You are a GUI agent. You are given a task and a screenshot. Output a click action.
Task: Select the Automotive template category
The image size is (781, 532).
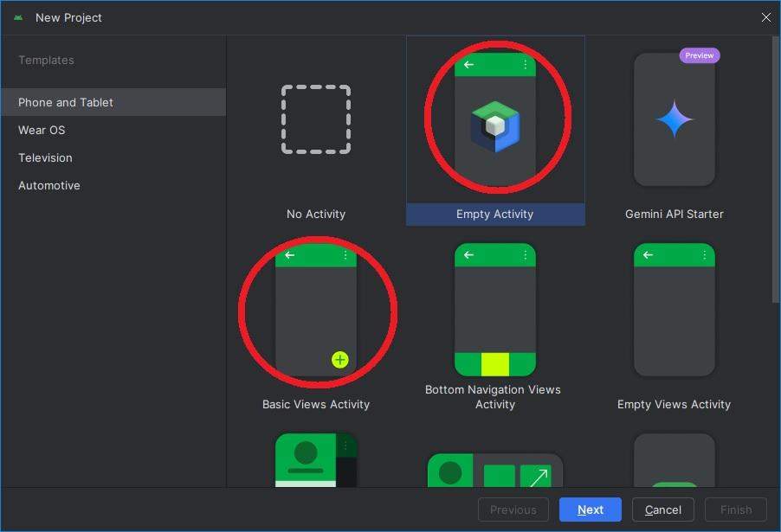[x=49, y=185]
